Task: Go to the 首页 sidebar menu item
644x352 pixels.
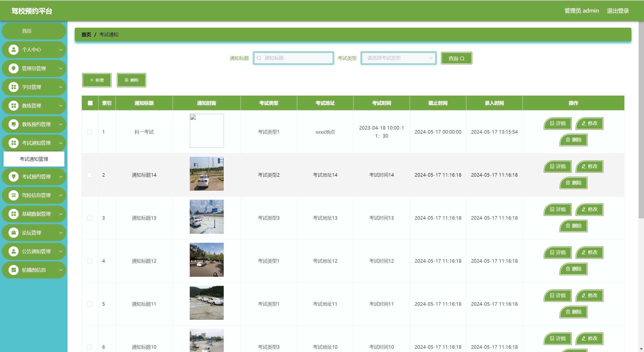Action: pyautogui.click(x=27, y=31)
